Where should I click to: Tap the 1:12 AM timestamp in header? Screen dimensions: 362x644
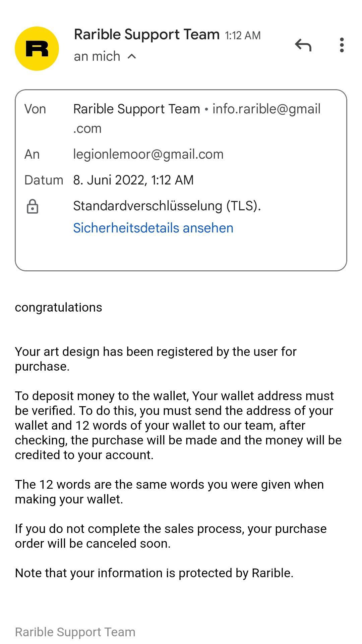(243, 36)
